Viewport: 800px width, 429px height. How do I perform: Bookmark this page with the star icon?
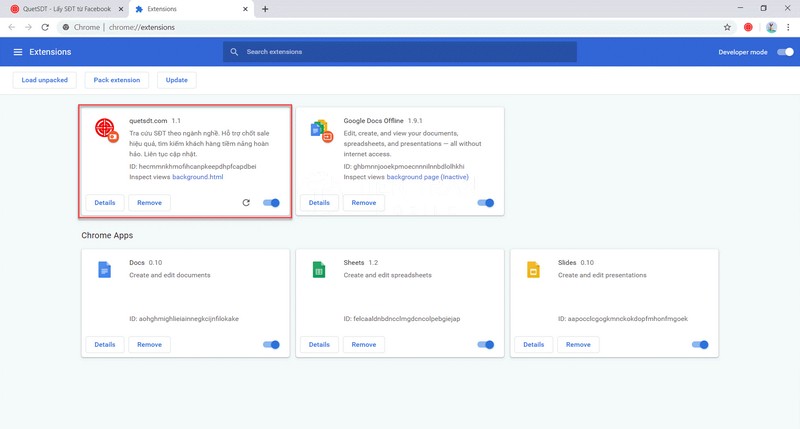click(727, 27)
